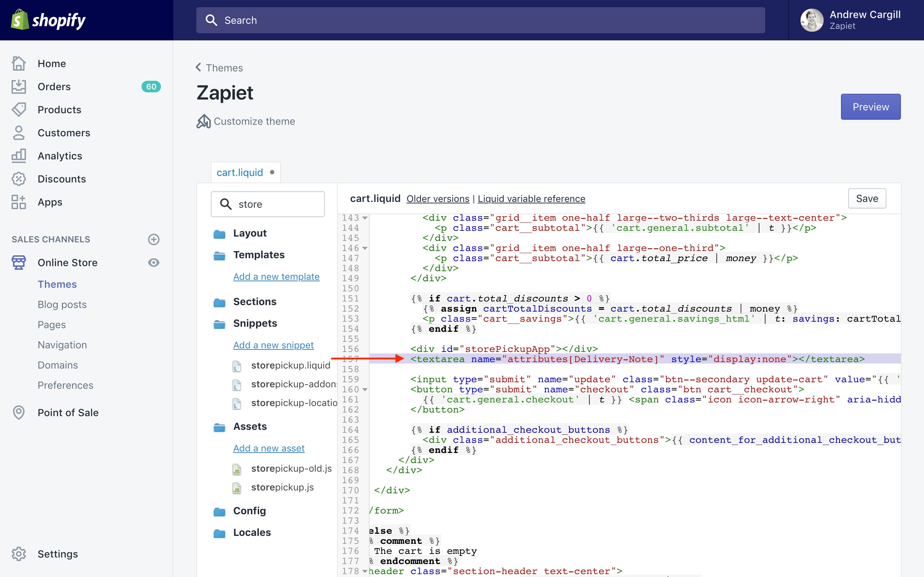Open the Older versions link

click(x=437, y=199)
